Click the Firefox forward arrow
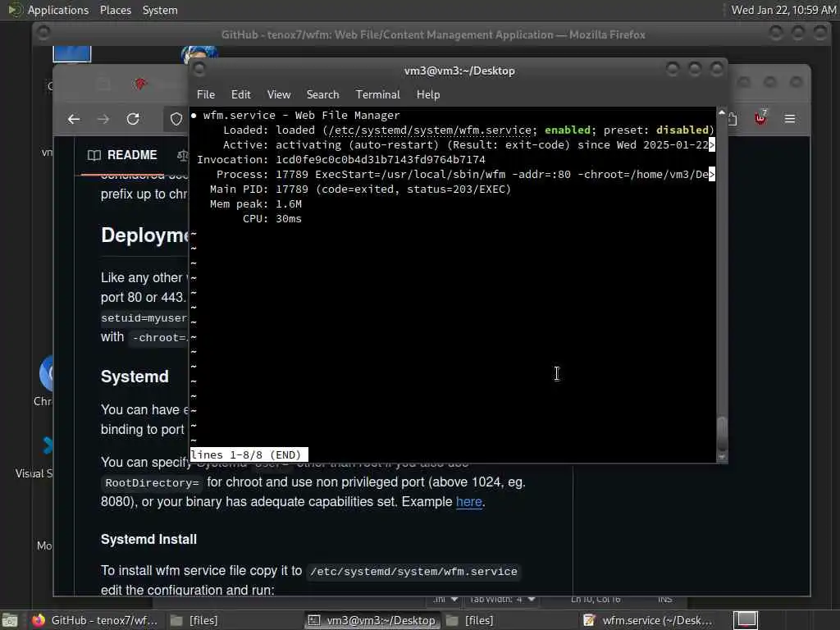Screen dimensions: 840x630 click(103, 119)
